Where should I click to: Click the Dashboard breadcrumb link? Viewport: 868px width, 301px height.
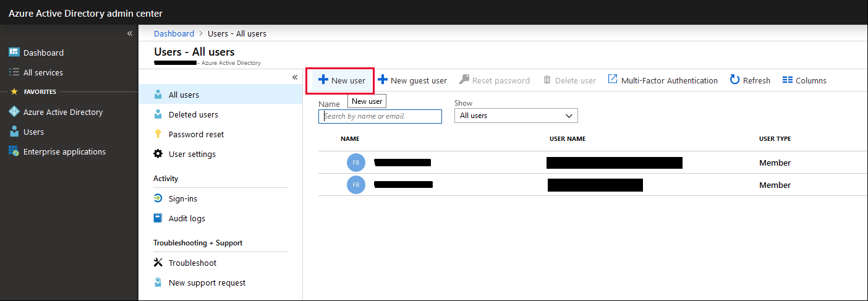[x=174, y=33]
